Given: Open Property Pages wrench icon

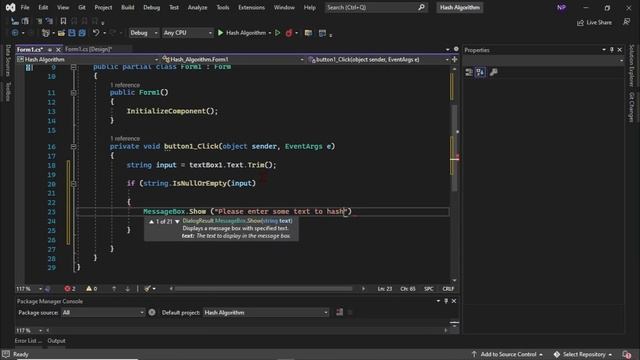Looking at the screenshot, I should coord(493,72).
